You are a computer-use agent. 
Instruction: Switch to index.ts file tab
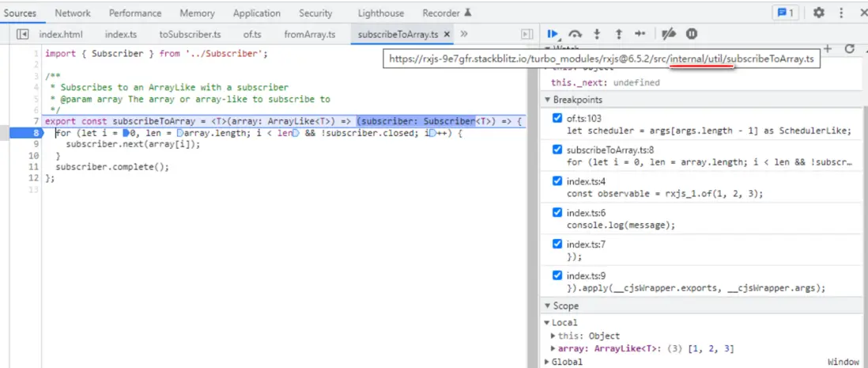point(121,34)
